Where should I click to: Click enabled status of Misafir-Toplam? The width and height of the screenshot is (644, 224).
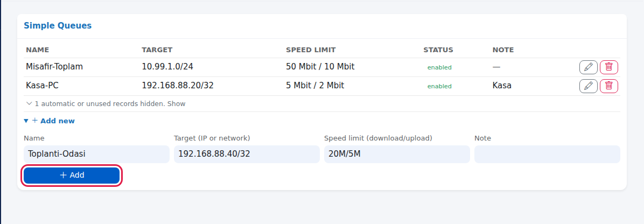point(439,67)
